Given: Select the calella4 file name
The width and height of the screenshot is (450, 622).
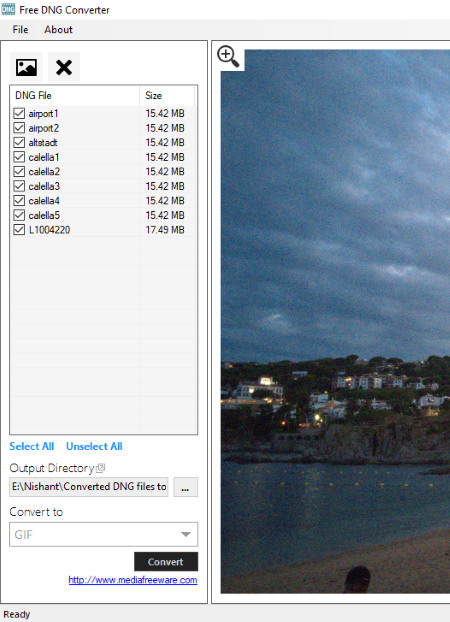Looking at the screenshot, I should tap(44, 201).
